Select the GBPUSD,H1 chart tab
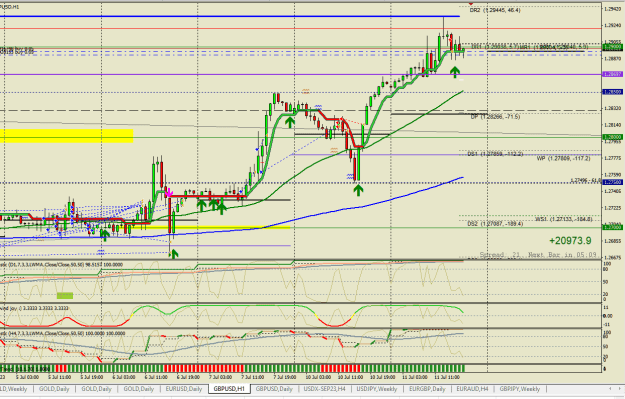Image resolution: width=625 pixels, height=399 pixels. click(229, 389)
